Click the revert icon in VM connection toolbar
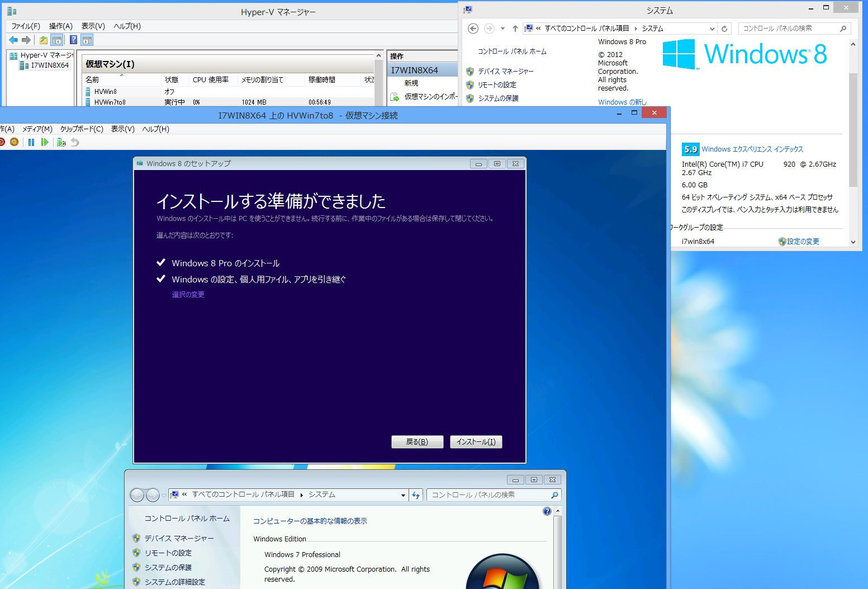The width and height of the screenshot is (868, 589). (74, 142)
